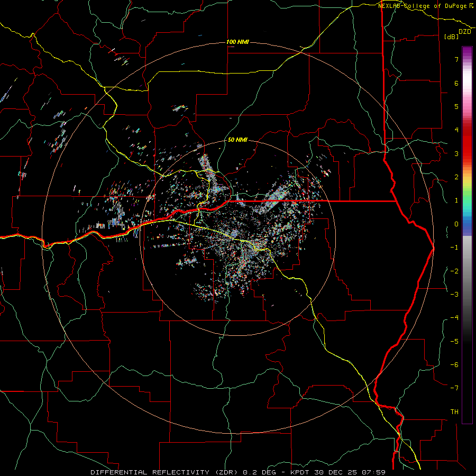Image resolution: width=476 pixels, height=476 pixels.
Task: Click the -6 value on the color scale
Action: coord(454,364)
